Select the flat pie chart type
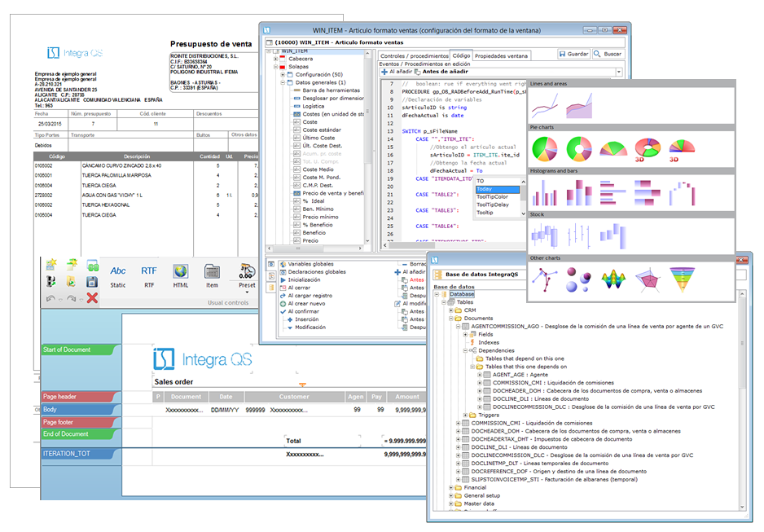764x532 pixels. [x=545, y=149]
